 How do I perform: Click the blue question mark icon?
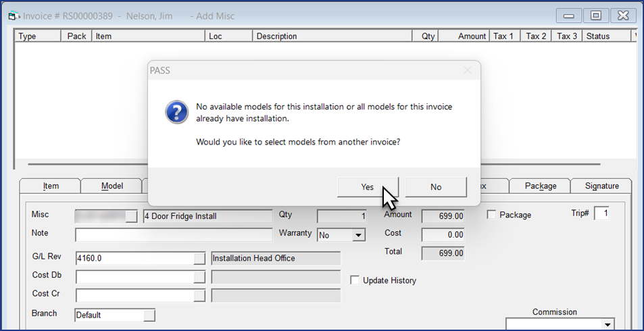tap(177, 112)
